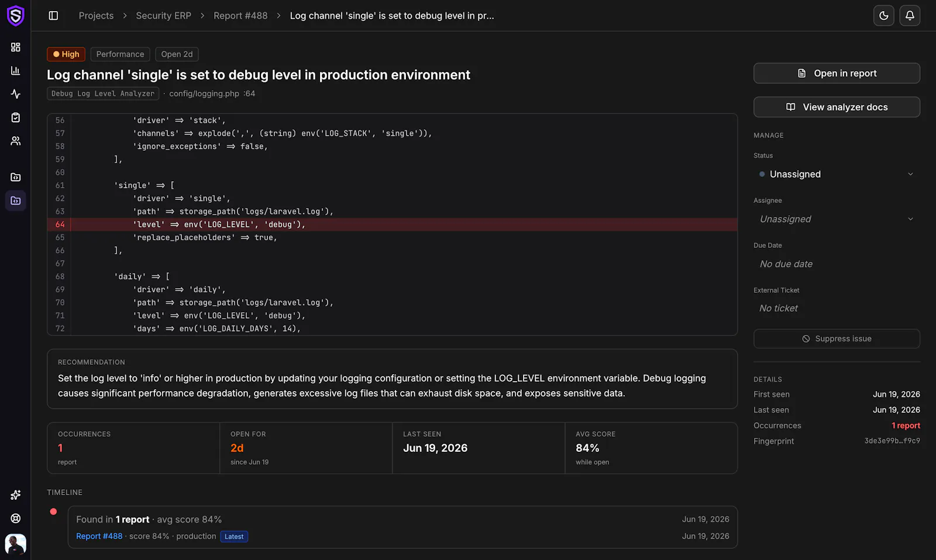Image resolution: width=936 pixels, height=560 pixels.
Task: Open the dashboard grid icon
Action: click(x=16, y=47)
